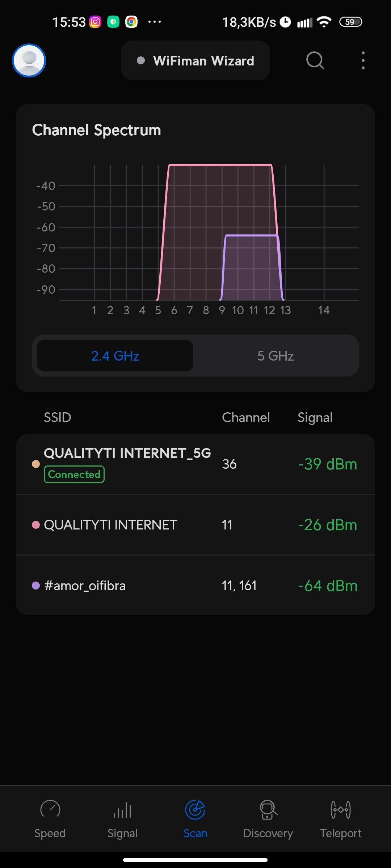Switch spectrum to 5 GHz band
391x868 pixels.
tap(276, 356)
